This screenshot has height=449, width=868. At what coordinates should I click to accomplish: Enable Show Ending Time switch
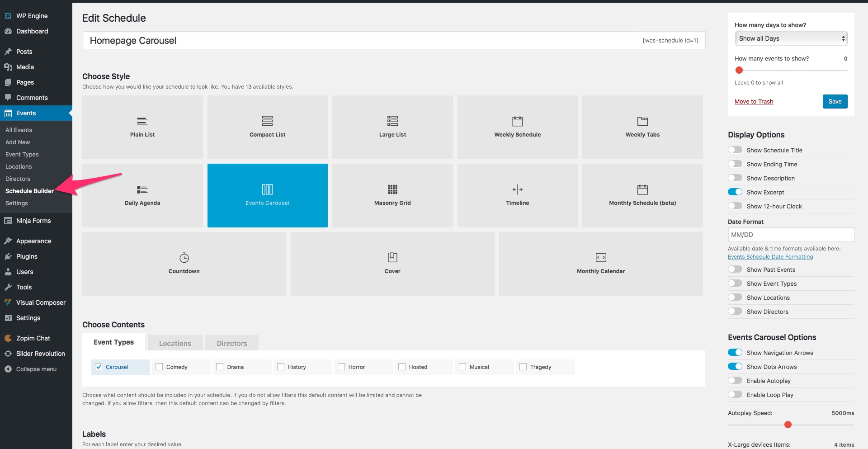[x=735, y=164]
